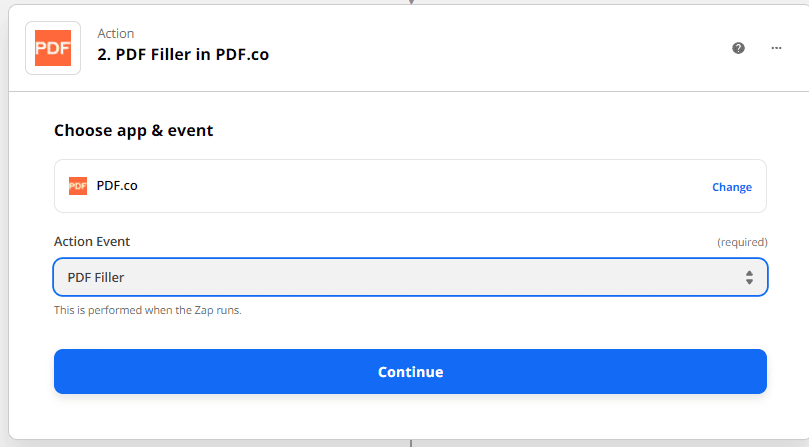Viewport: 809px width, 447px height.
Task: Click the "(required)" indicator text
Action: click(x=742, y=242)
